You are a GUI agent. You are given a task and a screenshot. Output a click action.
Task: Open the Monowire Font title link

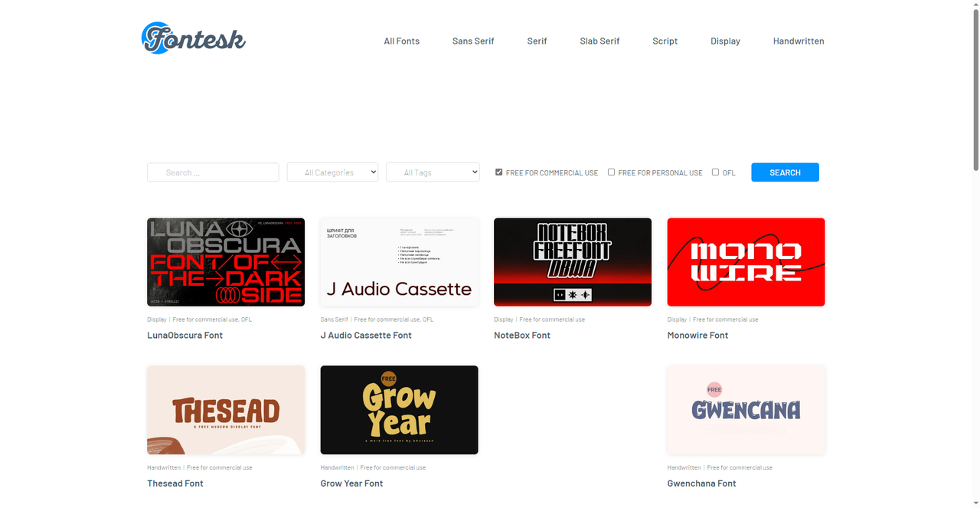coord(697,336)
